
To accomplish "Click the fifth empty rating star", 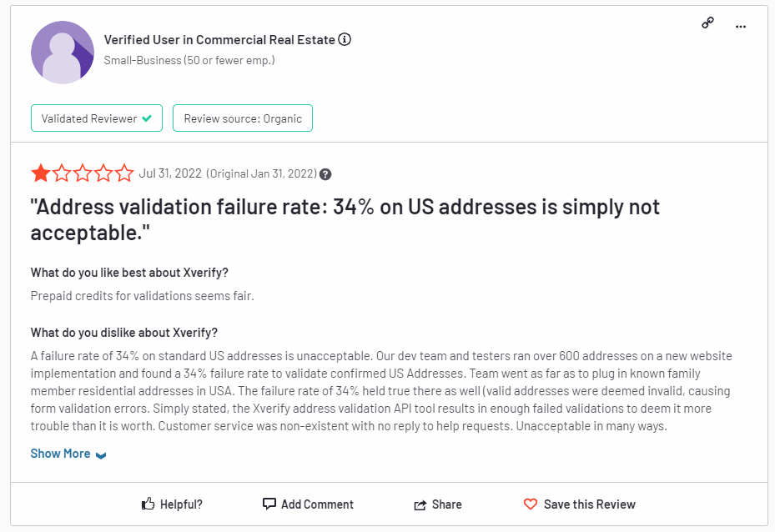I will point(124,173).
